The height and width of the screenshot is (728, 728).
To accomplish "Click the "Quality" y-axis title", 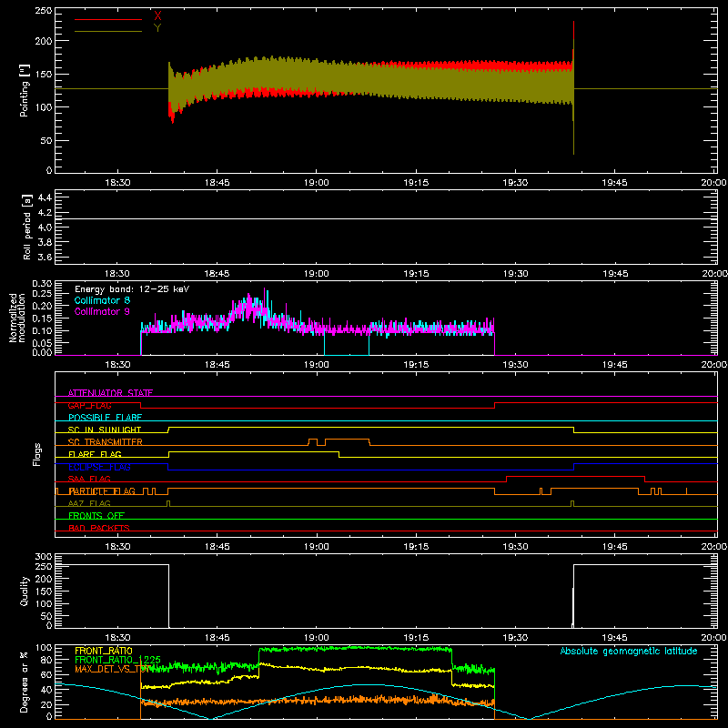I will [25, 591].
